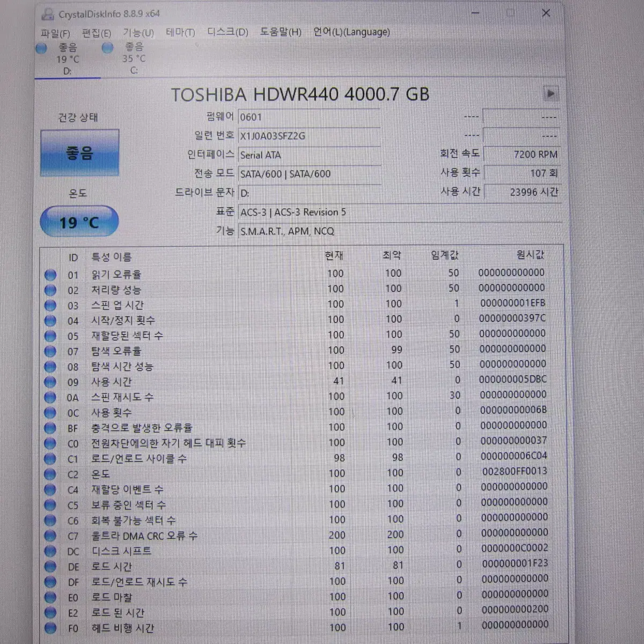Click raw value 000000001EFB for 스핀 업 시간
The height and width of the screenshot is (644, 644).
pyautogui.click(x=512, y=303)
